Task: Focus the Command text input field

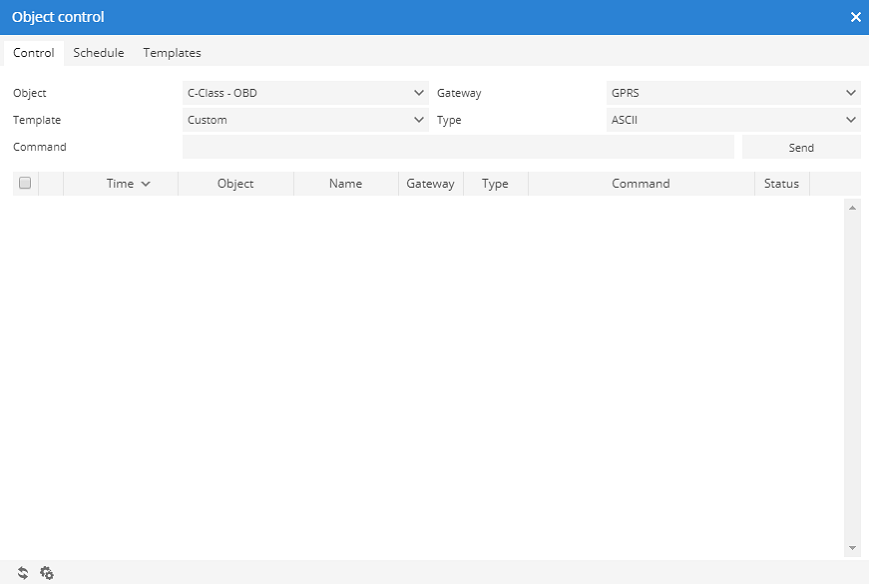Action: click(x=458, y=147)
